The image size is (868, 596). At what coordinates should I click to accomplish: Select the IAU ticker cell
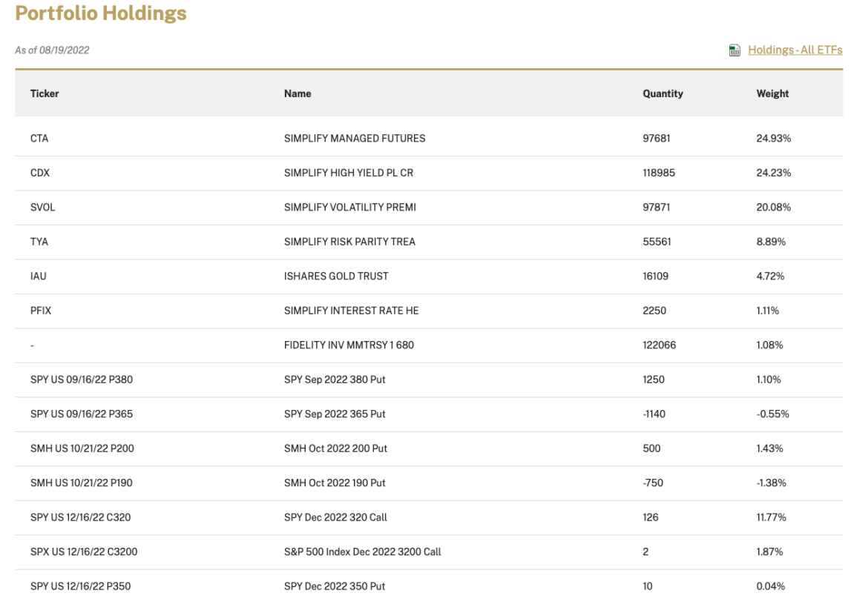39,277
